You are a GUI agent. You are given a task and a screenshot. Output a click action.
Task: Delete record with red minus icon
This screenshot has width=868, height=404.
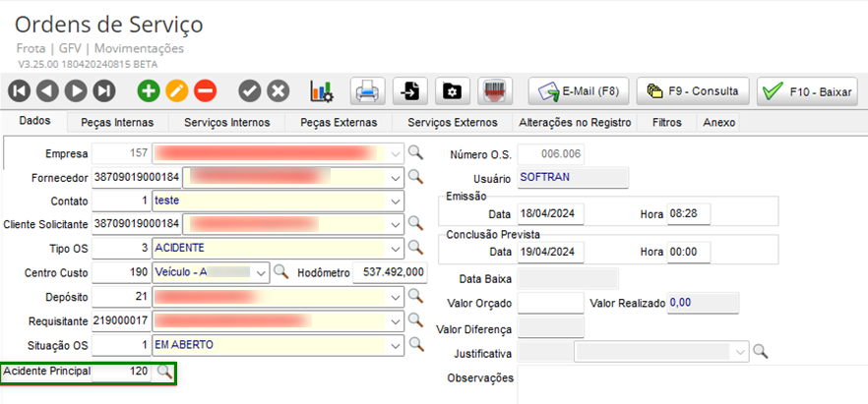pyautogui.click(x=205, y=91)
